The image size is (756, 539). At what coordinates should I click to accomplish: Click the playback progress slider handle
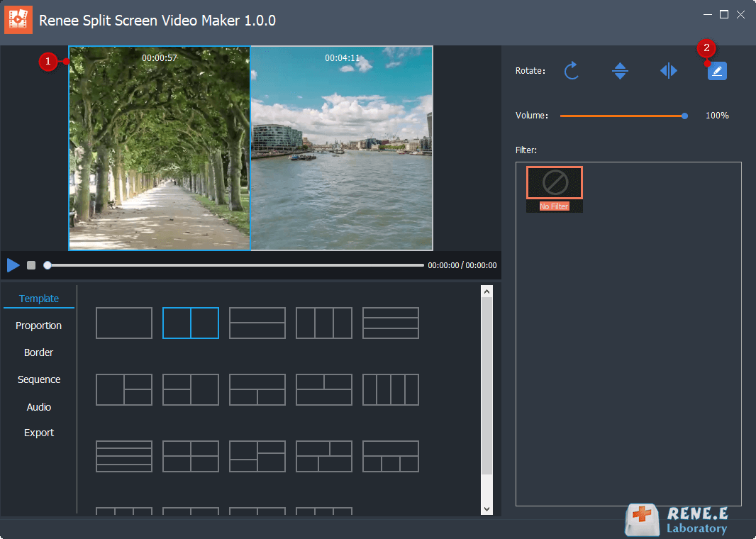pyautogui.click(x=48, y=265)
